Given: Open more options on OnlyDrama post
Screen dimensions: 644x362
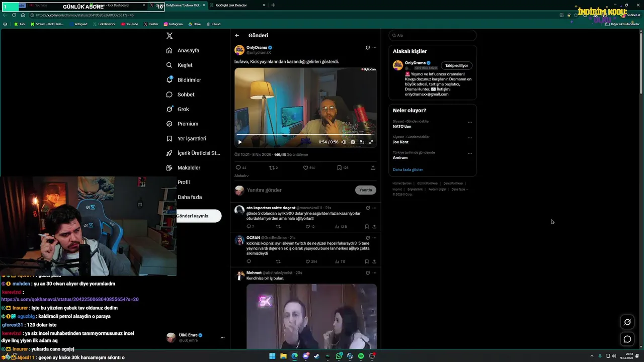Looking at the screenshot, I should (x=374, y=48).
